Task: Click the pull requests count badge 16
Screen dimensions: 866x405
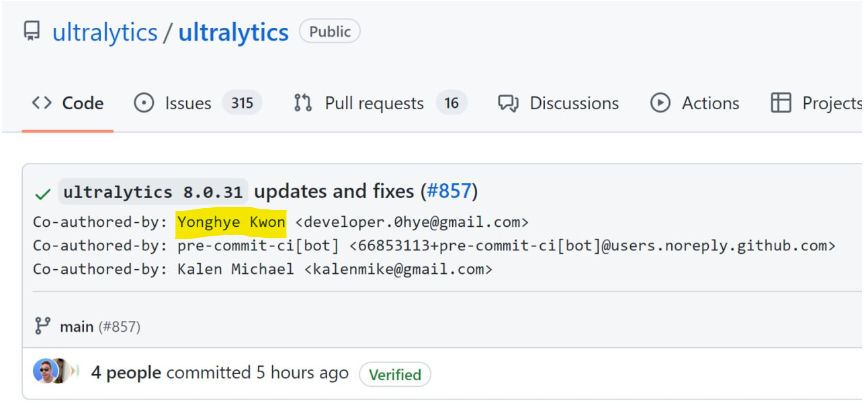Action: (x=451, y=103)
